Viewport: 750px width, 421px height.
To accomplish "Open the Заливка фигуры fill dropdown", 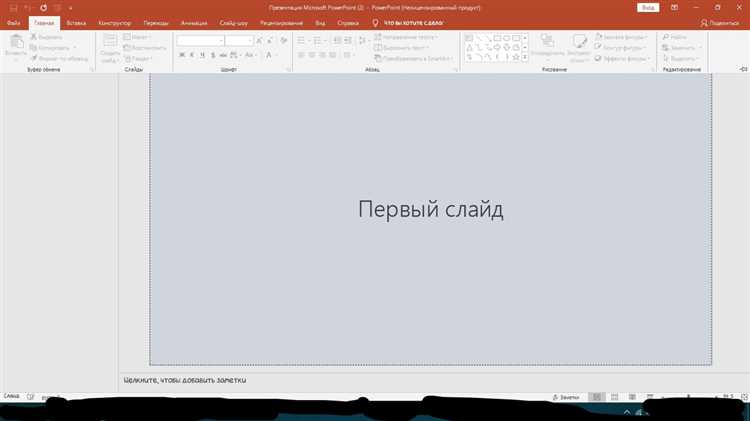I will coord(621,37).
